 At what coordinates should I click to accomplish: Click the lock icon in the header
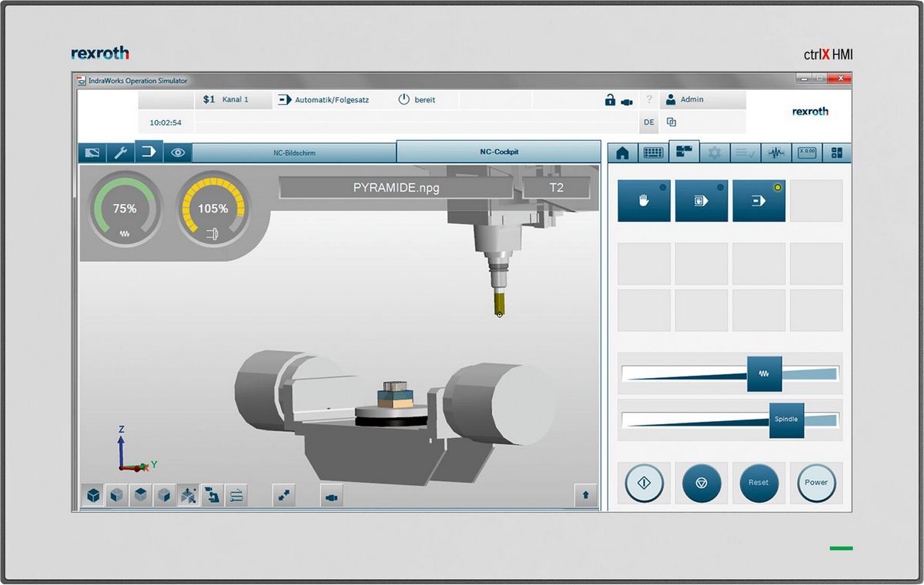click(609, 100)
